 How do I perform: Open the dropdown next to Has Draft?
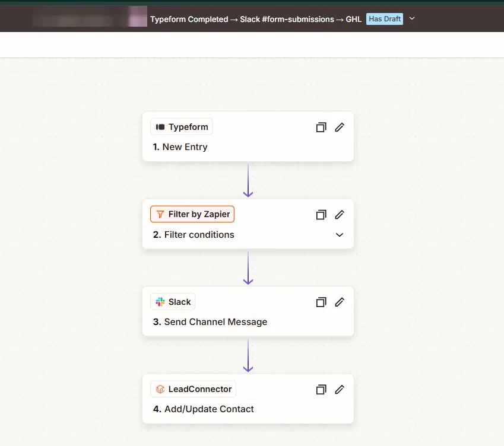coord(412,18)
